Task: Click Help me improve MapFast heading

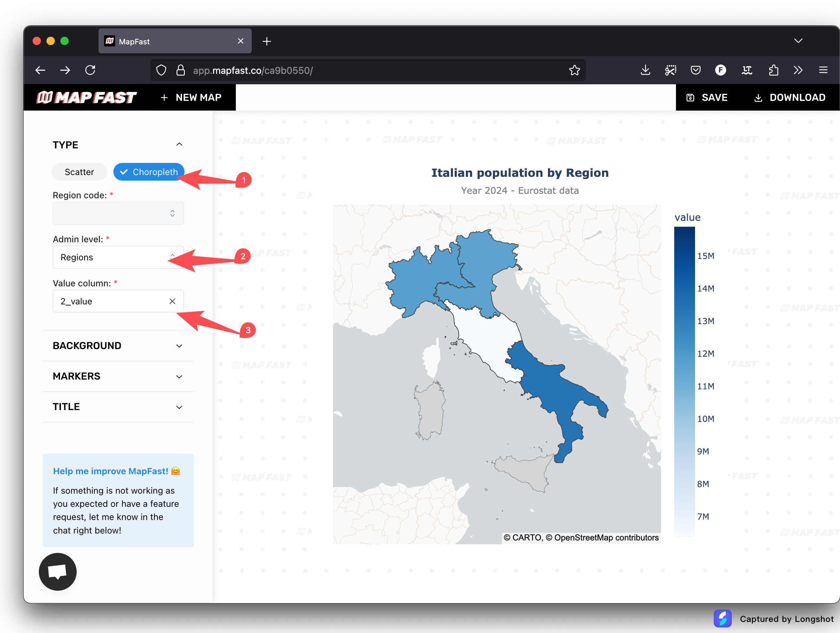Action: [117, 471]
